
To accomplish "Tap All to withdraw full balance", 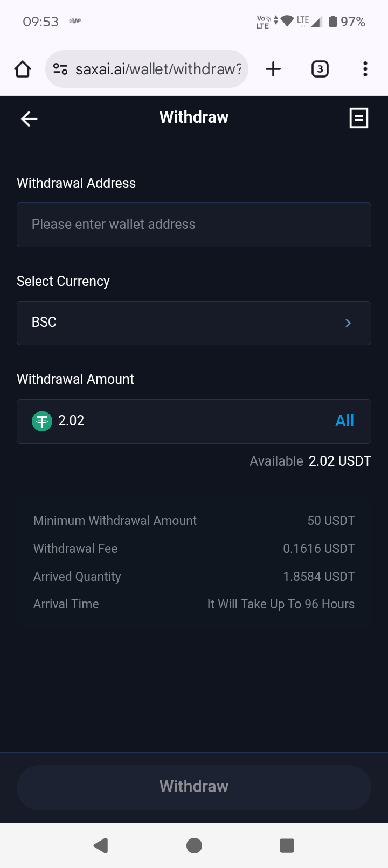I will 344,421.
